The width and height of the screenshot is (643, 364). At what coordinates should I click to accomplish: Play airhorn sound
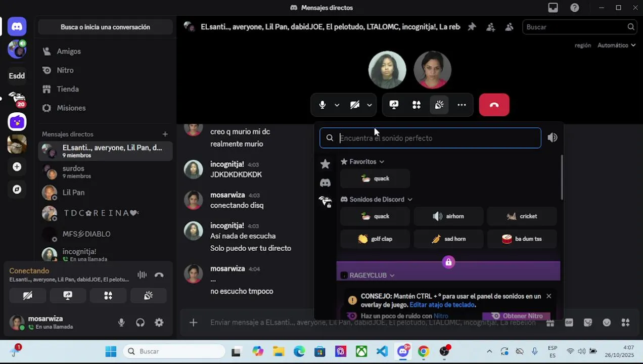448,216
